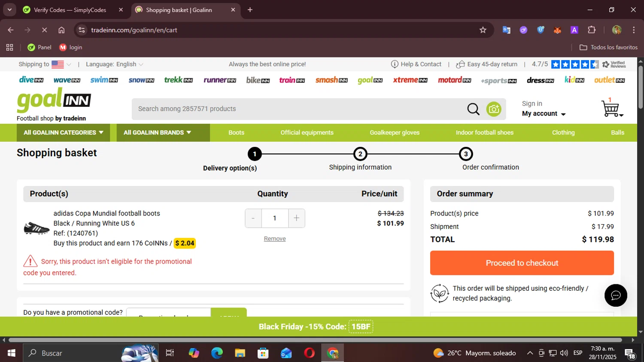Open Goalkeeper gloves category
This screenshot has width=644, height=362.
395,133
